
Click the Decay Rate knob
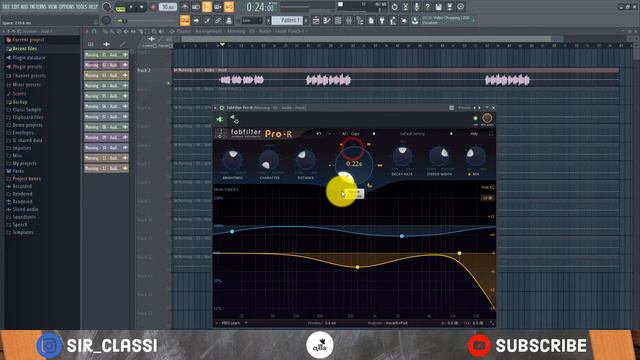[x=402, y=157]
